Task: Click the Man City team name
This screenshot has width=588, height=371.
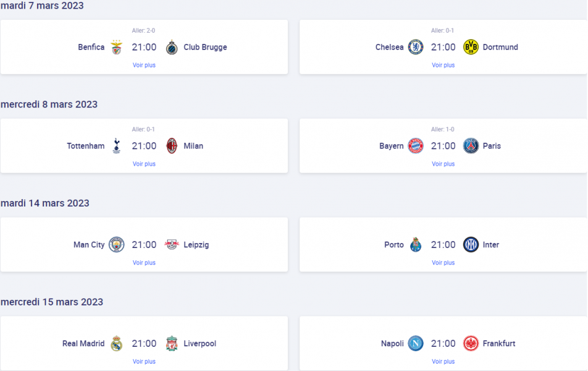Action: pos(89,245)
